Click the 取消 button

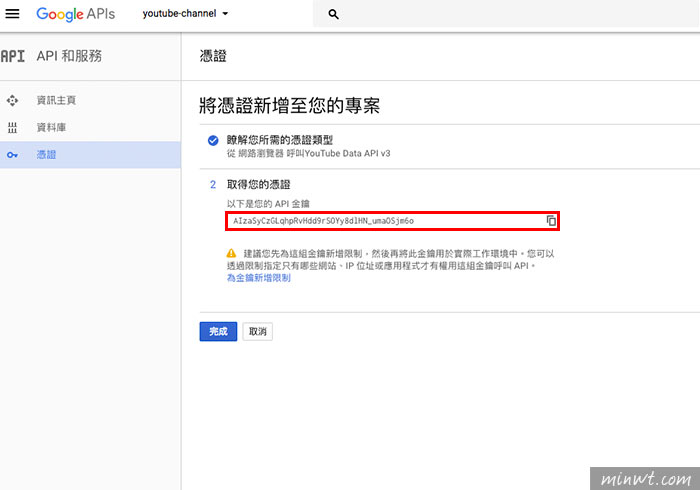click(x=258, y=332)
